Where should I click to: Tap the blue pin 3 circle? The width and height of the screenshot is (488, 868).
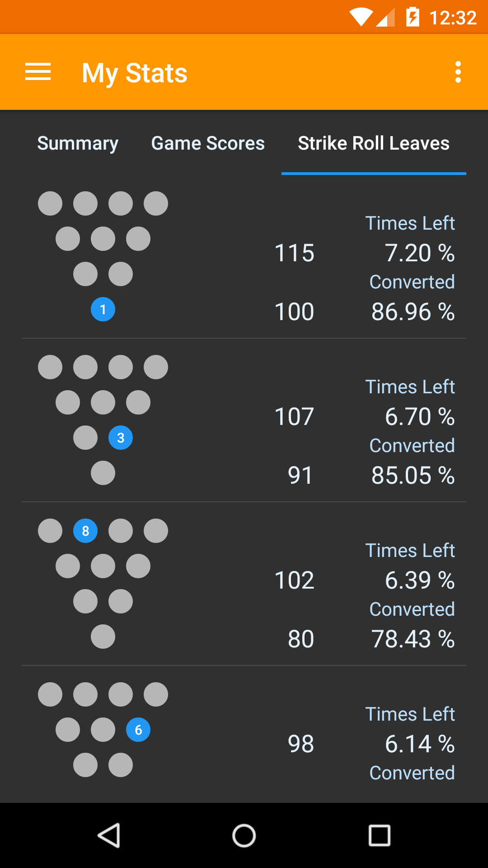pyautogui.click(x=121, y=438)
